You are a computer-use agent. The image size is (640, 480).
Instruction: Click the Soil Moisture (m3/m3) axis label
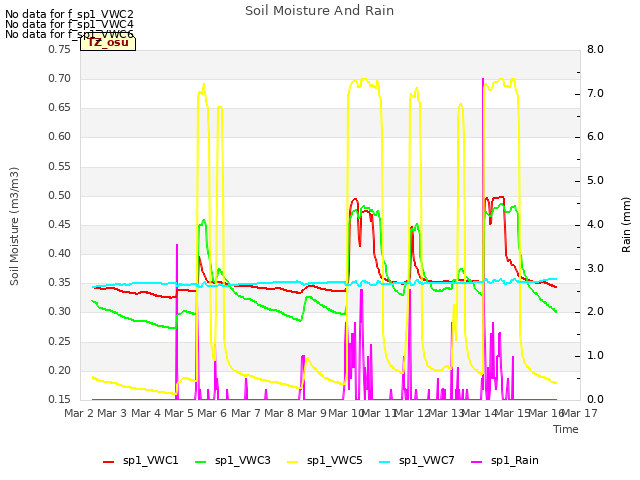(x=14, y=226)
